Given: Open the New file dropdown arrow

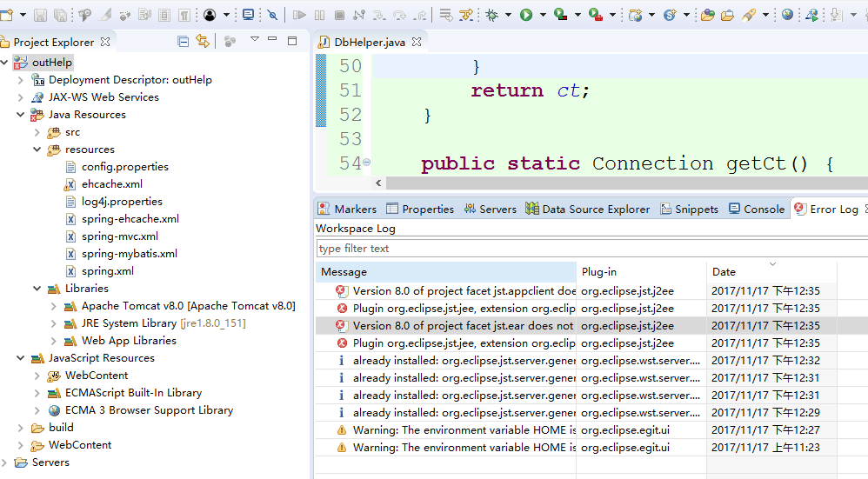Looking at the screenshot, I should (x=23, y=15).
